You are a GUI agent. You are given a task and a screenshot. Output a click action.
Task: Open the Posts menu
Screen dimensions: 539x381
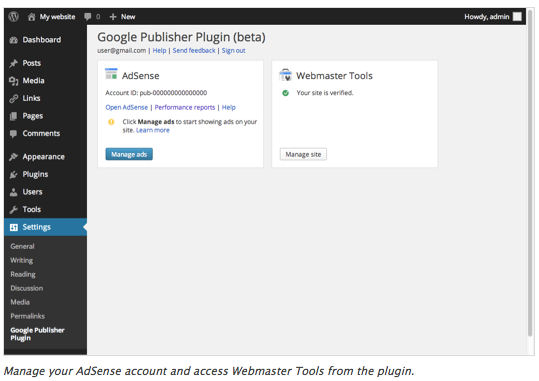coord(32,63)
